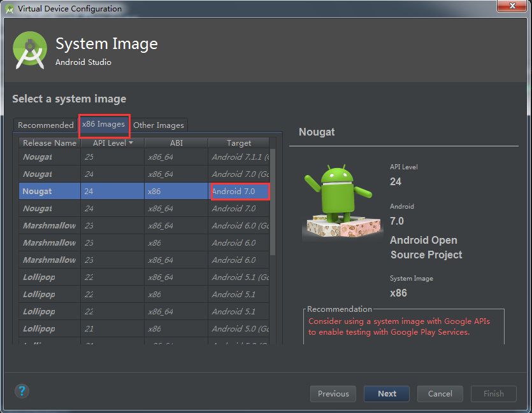Click the Android Studio logo in header
The image size is (532, 413).
click(x=30, y=50)
